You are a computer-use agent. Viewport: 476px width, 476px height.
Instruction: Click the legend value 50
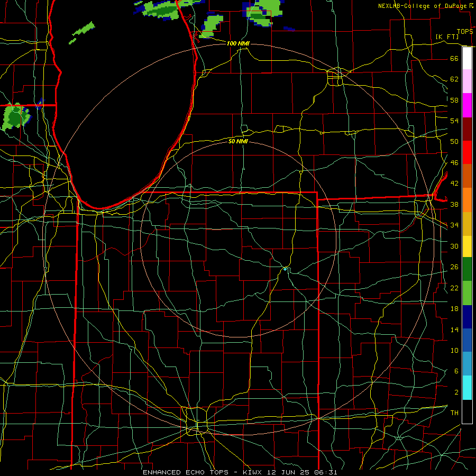click(x=454, y=142)
